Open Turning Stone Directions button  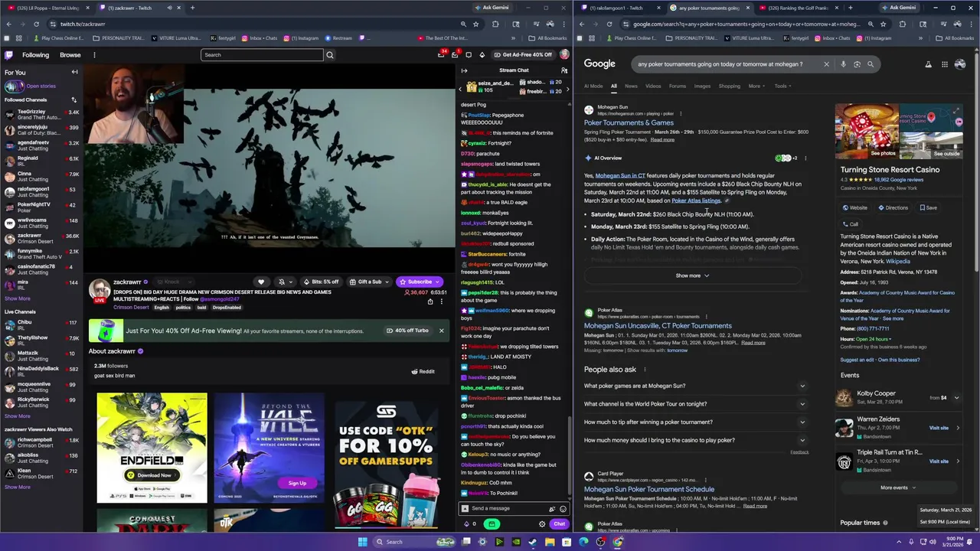(892, 207)
